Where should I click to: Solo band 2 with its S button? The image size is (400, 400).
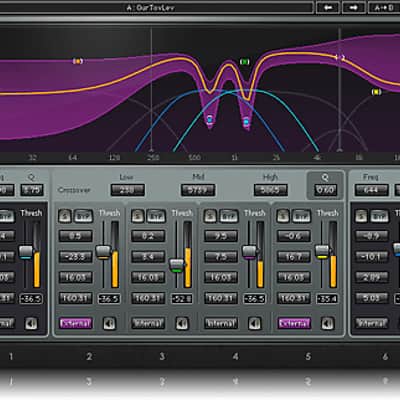coord(65,216)
